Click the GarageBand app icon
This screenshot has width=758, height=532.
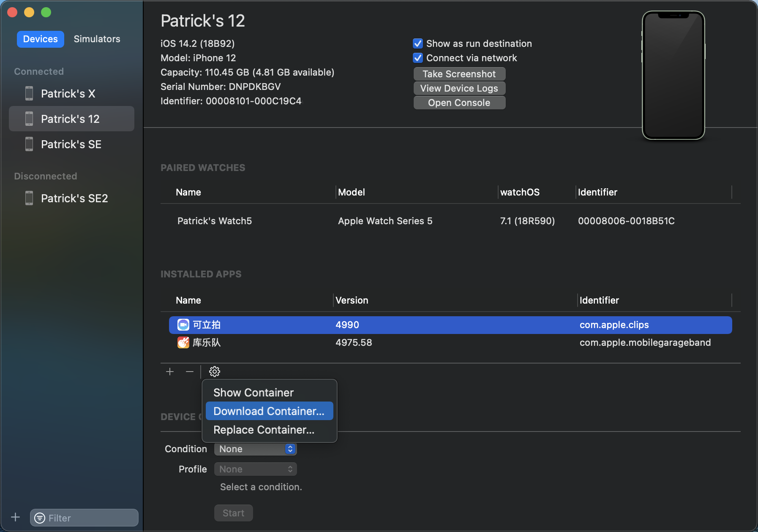pos(183,342)
